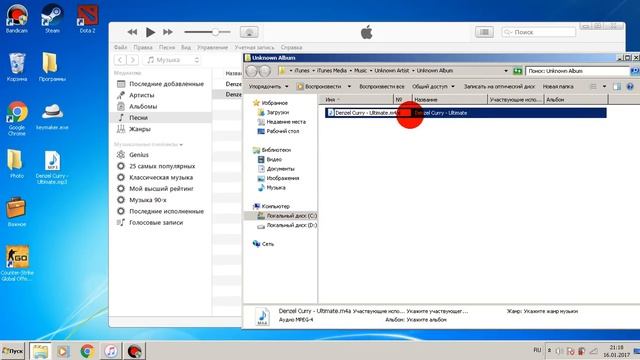Click the Explorer address bar refresh button

(x=518, y=71)
